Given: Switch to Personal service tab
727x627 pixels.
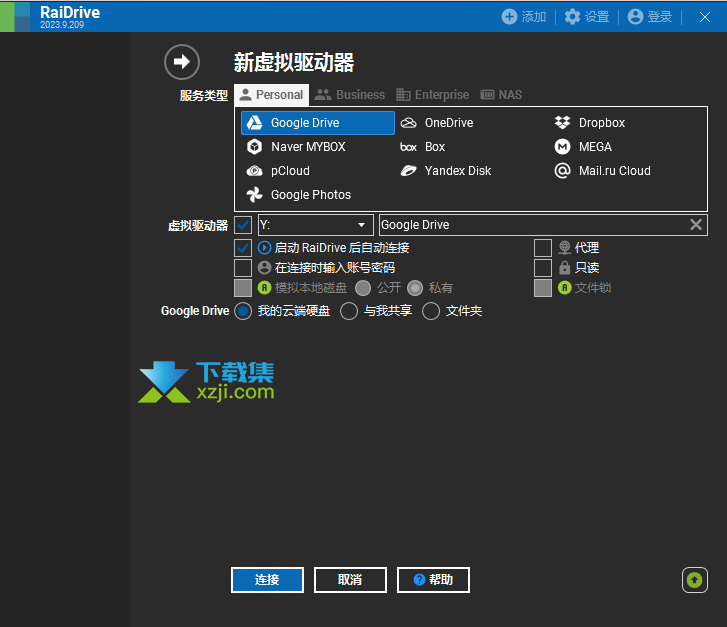Looking at the screenshot, I should tap(272, 95).
